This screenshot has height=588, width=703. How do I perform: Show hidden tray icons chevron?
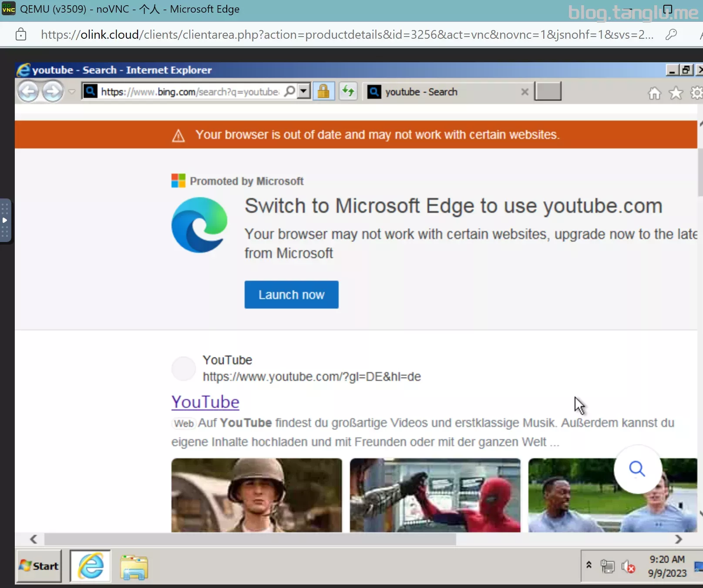click(x=589, y=565)
